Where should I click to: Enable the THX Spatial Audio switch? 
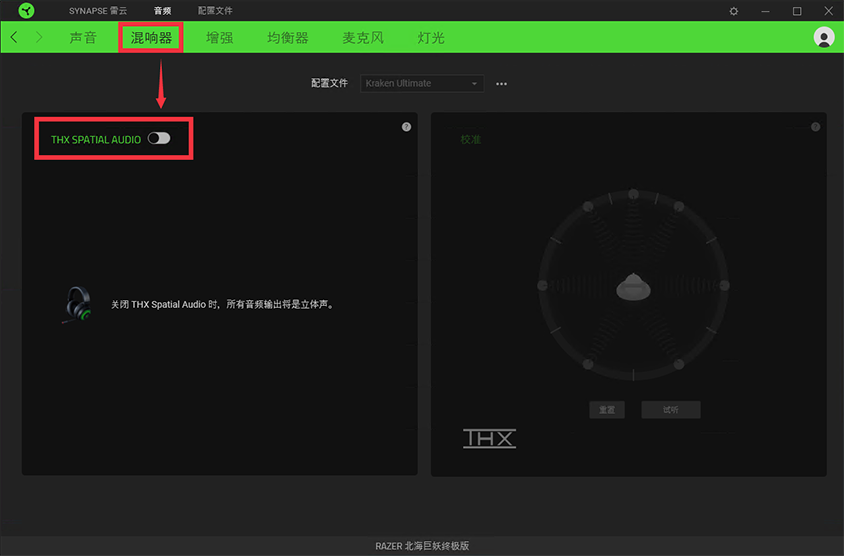click(159, 138)
